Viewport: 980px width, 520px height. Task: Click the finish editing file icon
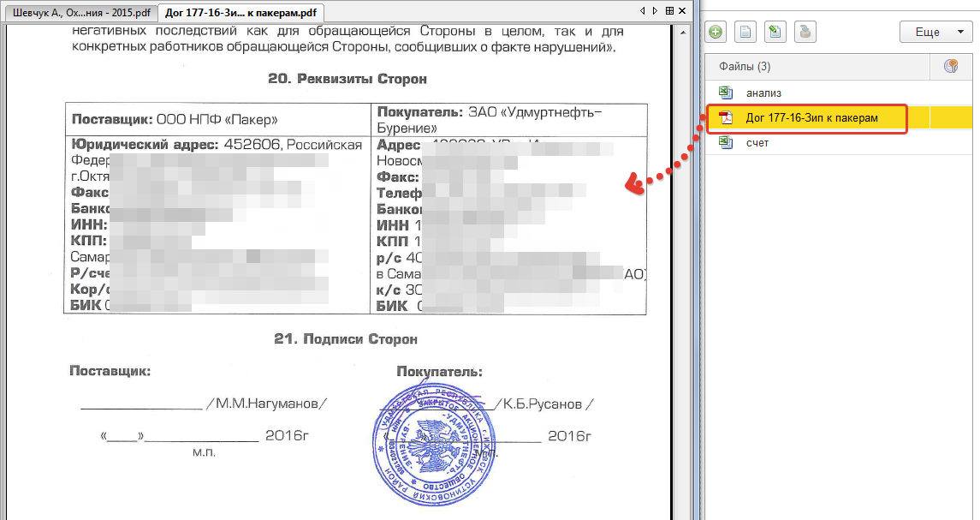[805, 32]
